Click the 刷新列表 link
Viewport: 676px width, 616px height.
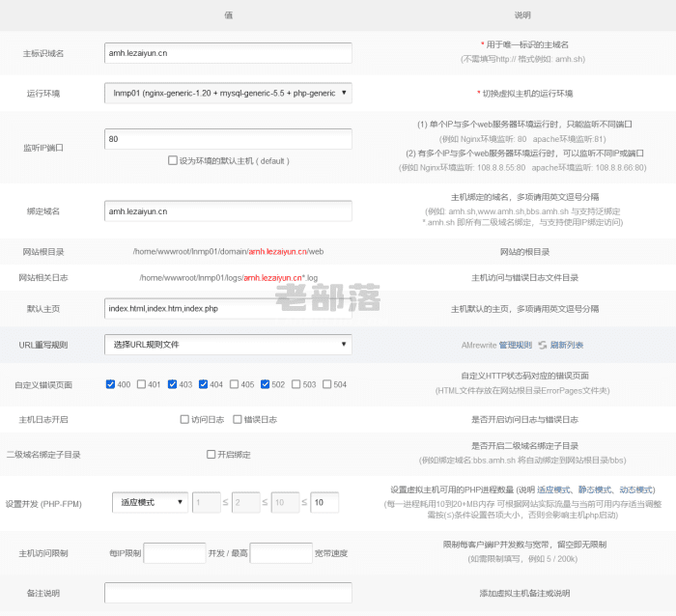(567, 345)
